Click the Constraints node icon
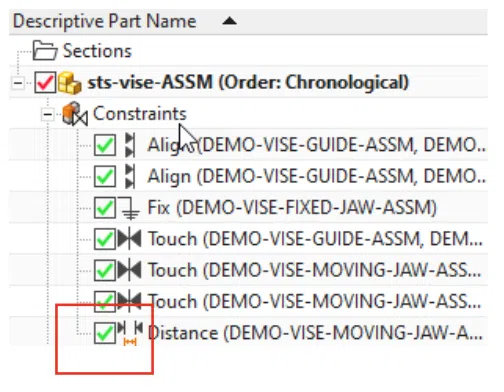This screenshot has width=504, height=392. click(75, 114)
